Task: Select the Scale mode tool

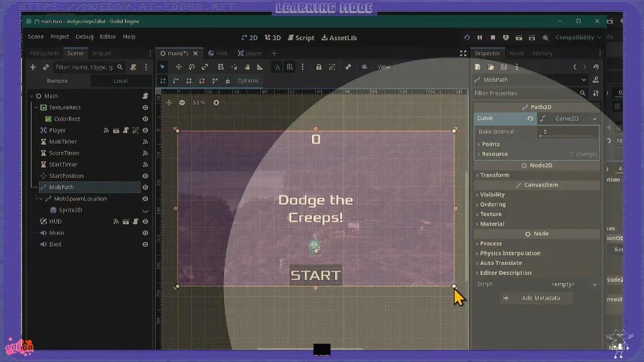Action: (x=205, y=66)
